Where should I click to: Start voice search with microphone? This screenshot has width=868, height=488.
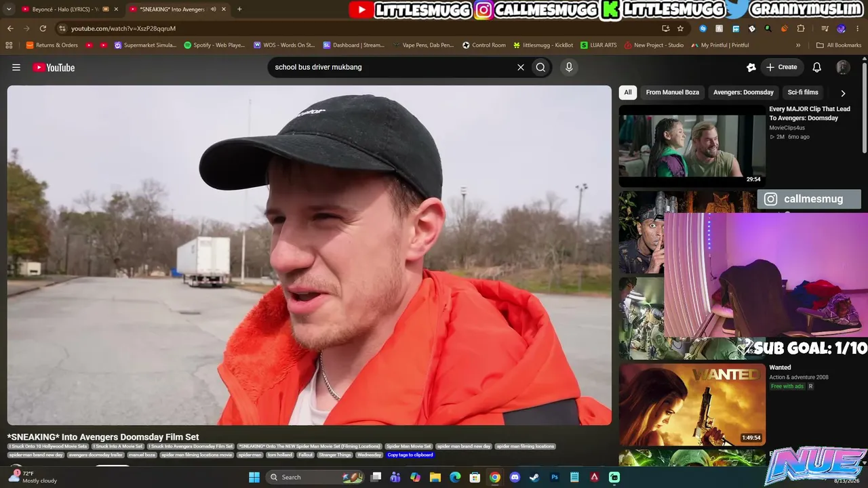pyautogui.click(x=569, y=67)
